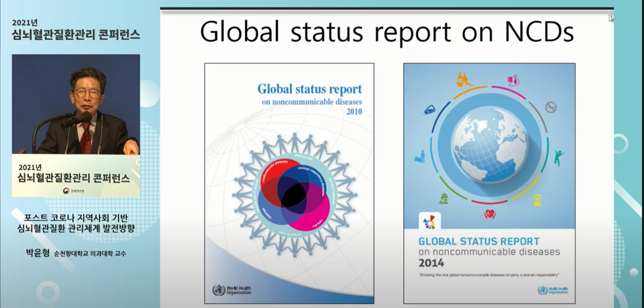The image size is (644, 308).
Task: Click the 'GLOBAL STATUS REPORT' 2014 cover title
Action: [x=479, y=241]
